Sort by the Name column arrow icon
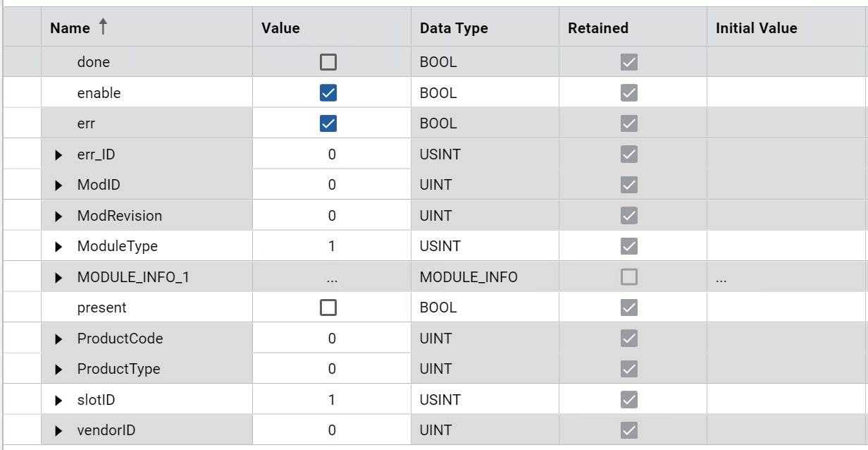Screen dimensions: 868x450 [103, 28]
